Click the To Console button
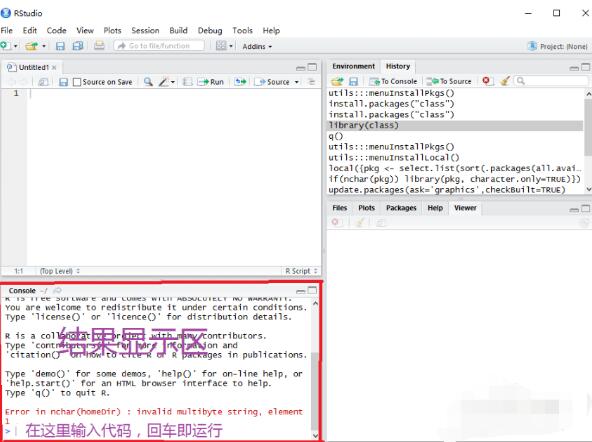 (x=393, y=81)
